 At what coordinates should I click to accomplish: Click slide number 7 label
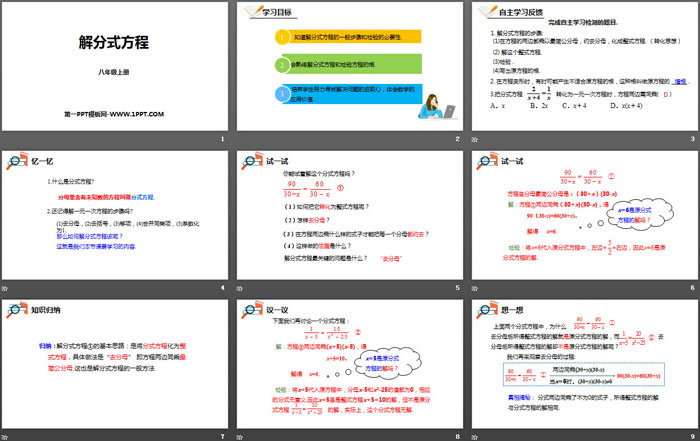pos(222,436)
